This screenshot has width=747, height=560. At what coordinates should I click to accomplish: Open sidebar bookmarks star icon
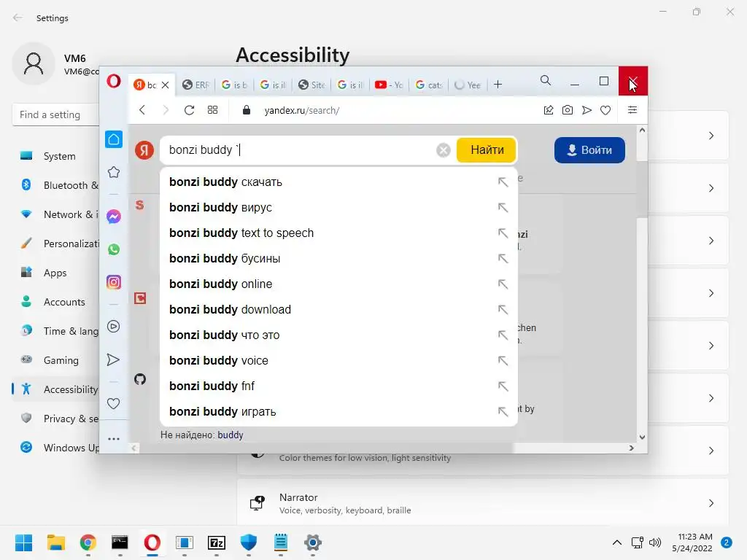tap(113, 172)
